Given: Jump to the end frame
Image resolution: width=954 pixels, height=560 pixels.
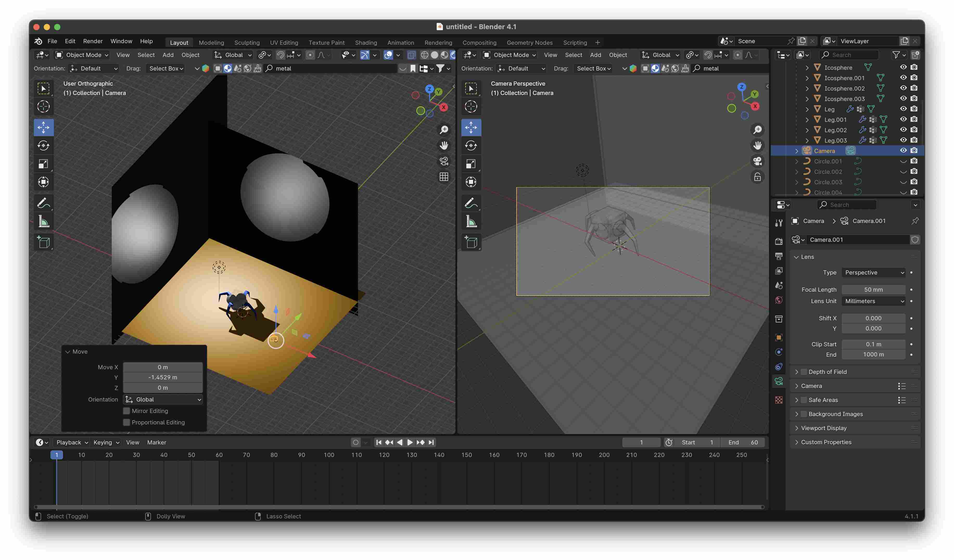Looking at the screenshot, I should pos(431,442).
